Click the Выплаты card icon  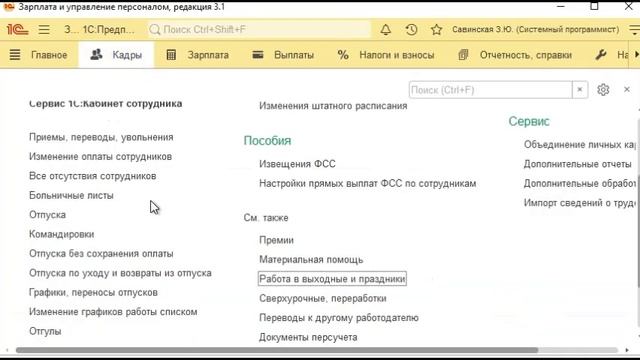coord(258,55)
